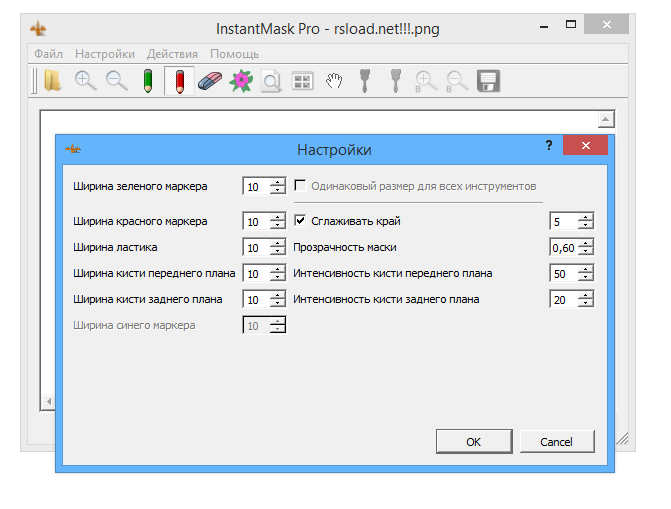
Task: Click the canvas scroll up arrow
Action: (x=606, y=119)
